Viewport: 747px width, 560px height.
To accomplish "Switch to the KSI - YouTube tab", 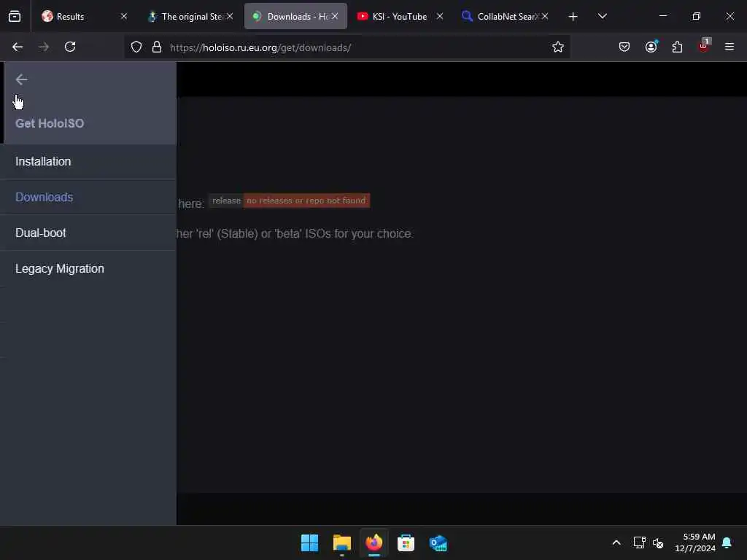I will coord(399,16).
